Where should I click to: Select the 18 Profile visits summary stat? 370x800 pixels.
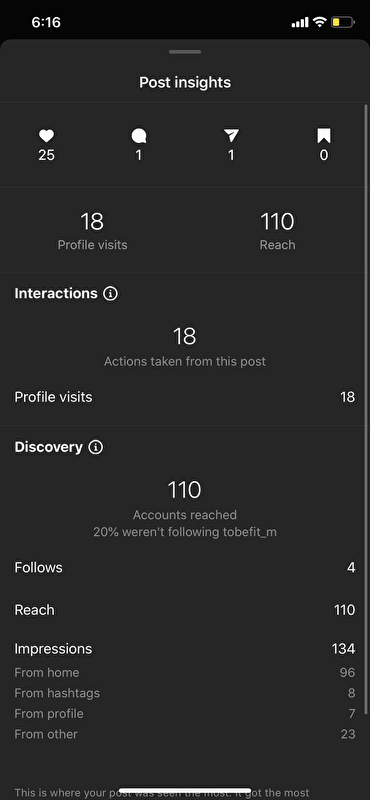coord(92,231)
